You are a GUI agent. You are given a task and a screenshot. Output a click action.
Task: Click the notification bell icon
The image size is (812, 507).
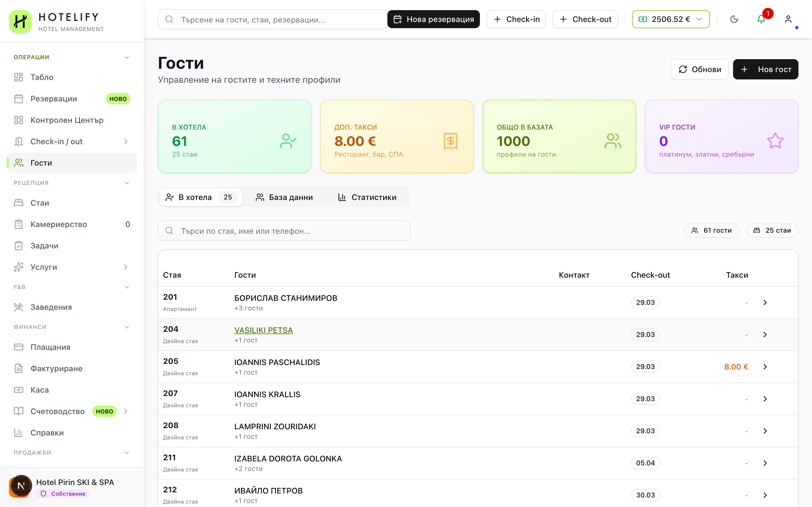pyautogui.click(x=761, y=19)
